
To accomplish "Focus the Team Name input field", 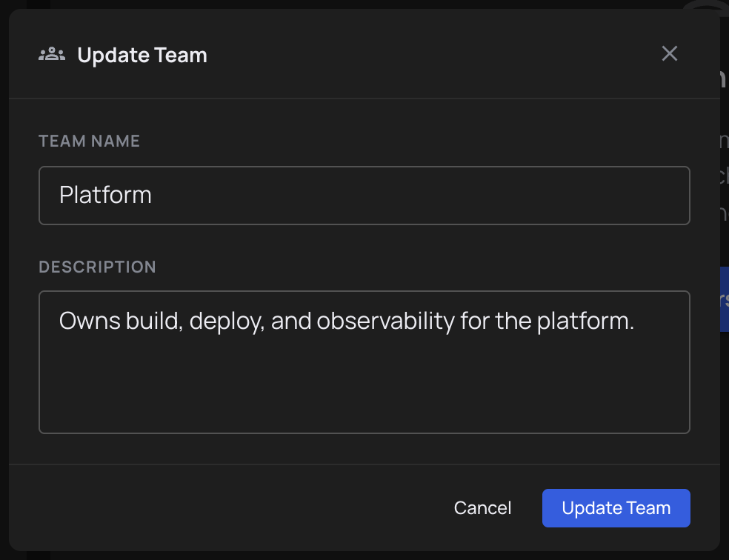I will coord(364,196).
